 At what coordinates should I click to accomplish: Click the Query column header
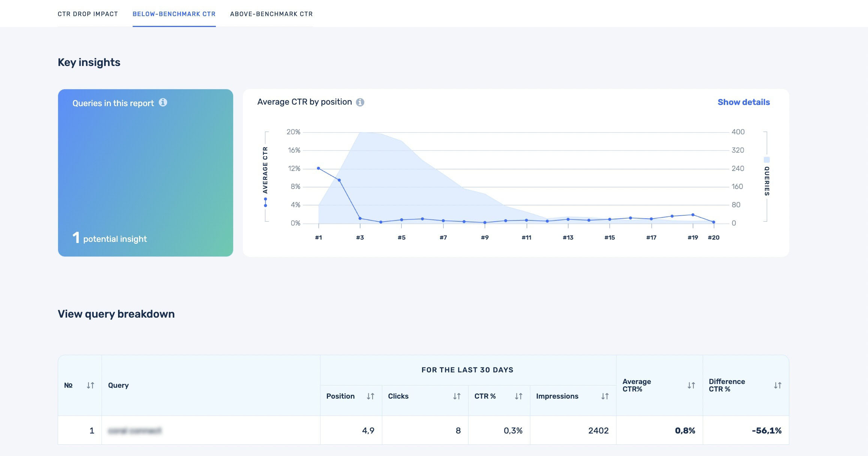pos(118,385)
